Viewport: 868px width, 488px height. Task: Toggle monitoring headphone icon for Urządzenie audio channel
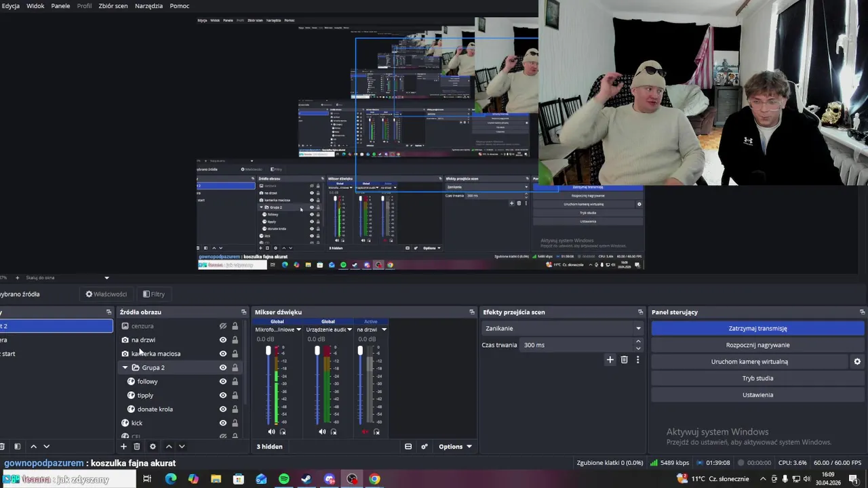coord(334,432)
